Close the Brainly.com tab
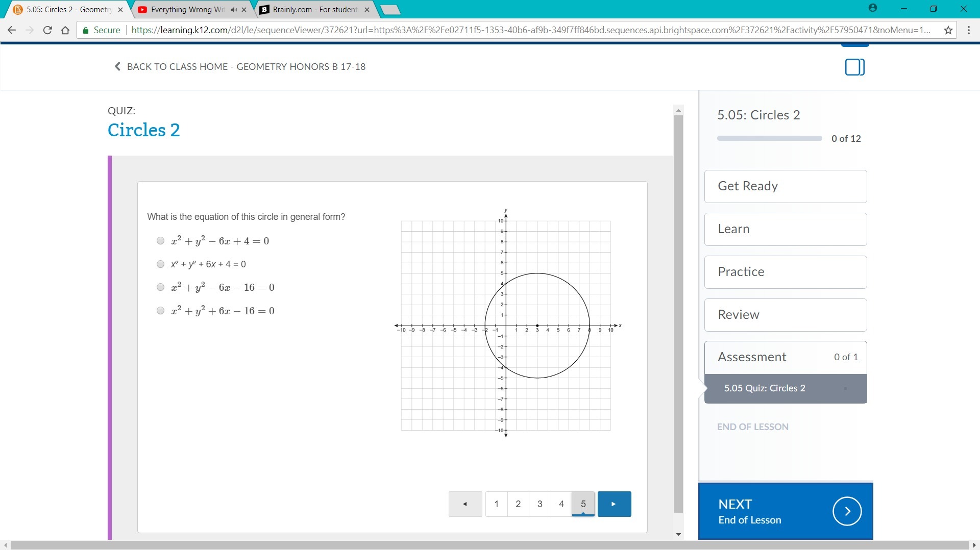The height and width of the screenshot is (550, 980). coord(367,10)
